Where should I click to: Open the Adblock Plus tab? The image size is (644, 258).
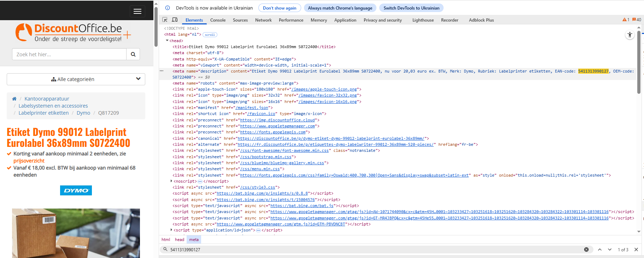[x=481, y=20]
